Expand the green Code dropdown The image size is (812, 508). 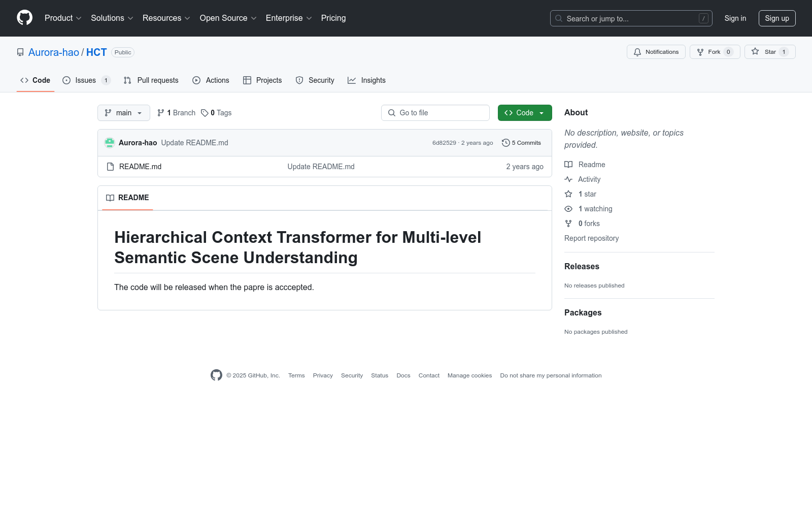point(525,113)
